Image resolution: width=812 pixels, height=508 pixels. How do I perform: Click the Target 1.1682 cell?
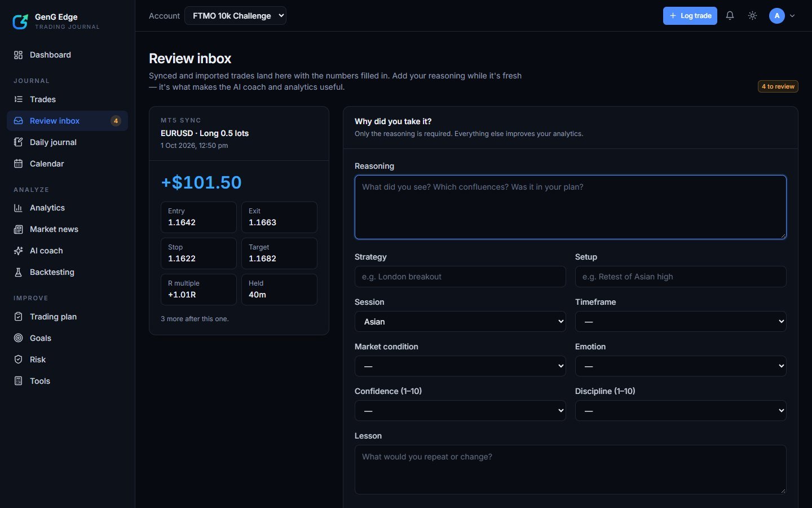click(x=279, y=253)
